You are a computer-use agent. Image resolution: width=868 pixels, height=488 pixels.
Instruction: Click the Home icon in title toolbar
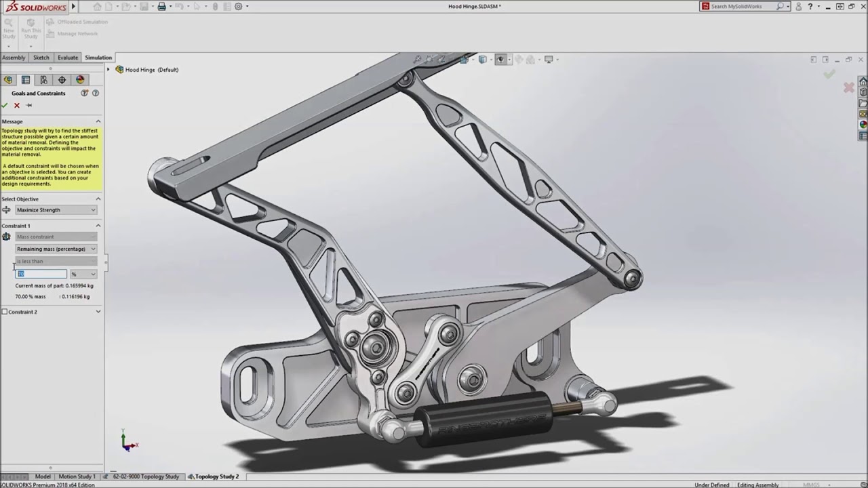[97, 7]
